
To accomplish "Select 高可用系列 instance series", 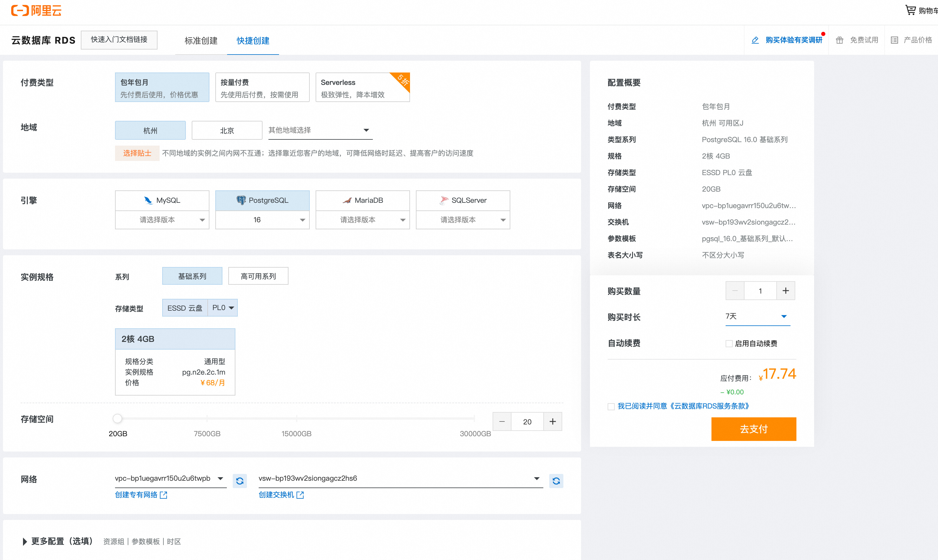I will [258, 276].
